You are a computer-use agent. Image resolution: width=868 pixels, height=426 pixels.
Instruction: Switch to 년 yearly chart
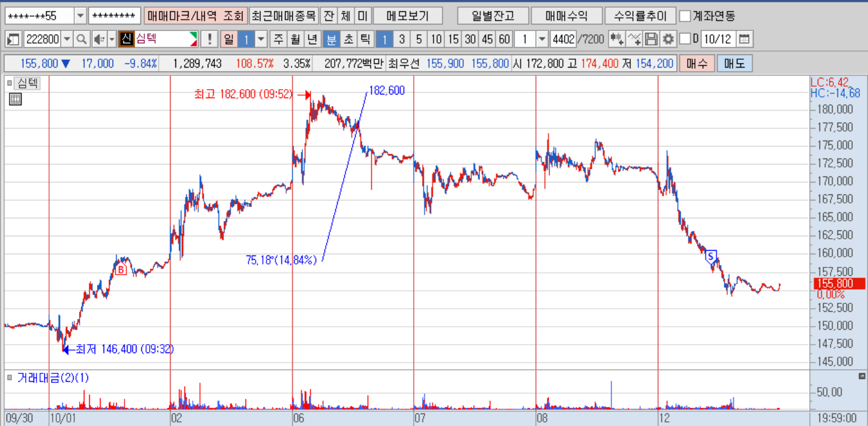point(312,39)
